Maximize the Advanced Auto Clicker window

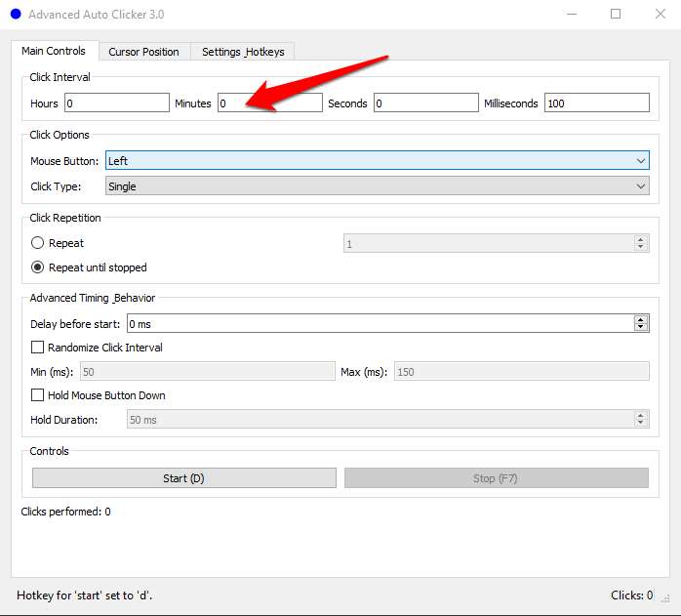(x=616, y=15)
